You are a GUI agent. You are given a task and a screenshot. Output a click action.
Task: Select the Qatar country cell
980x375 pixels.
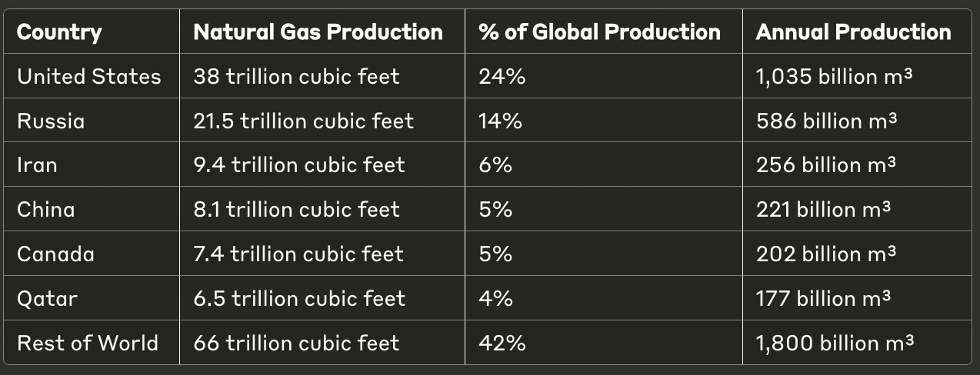[48, 298]
